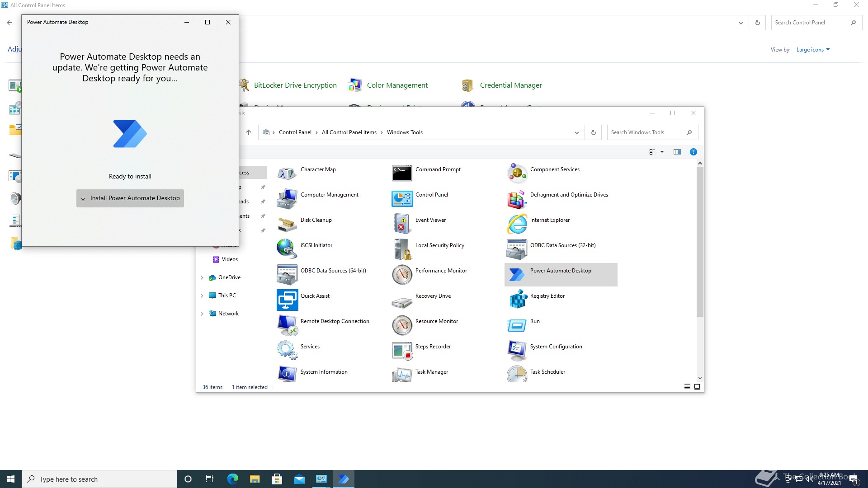Select the Task Scheduler clock icon
The width and height of the screenshot is (868, 488).
[517, 374]
